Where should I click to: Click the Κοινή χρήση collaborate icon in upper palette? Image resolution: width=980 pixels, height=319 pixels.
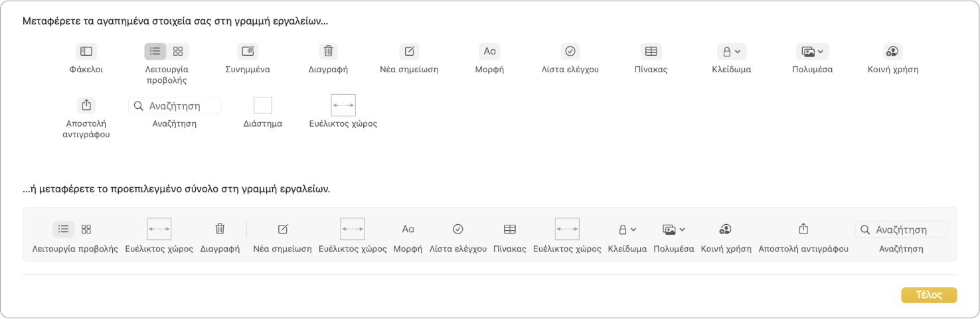point(893,51)
